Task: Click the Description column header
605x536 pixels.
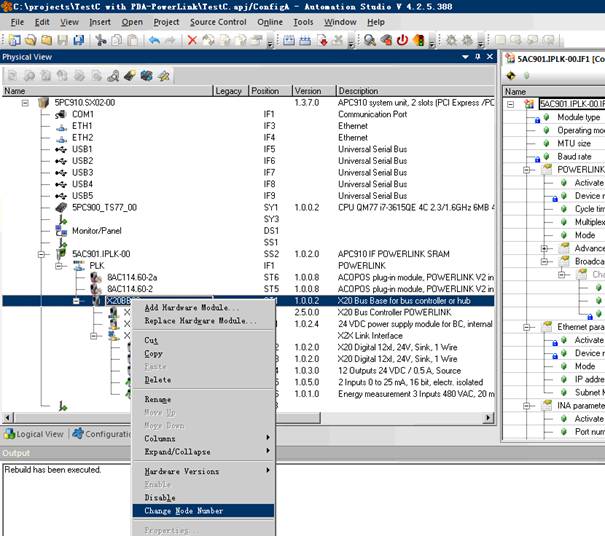Action: click(x=358, y=91)
